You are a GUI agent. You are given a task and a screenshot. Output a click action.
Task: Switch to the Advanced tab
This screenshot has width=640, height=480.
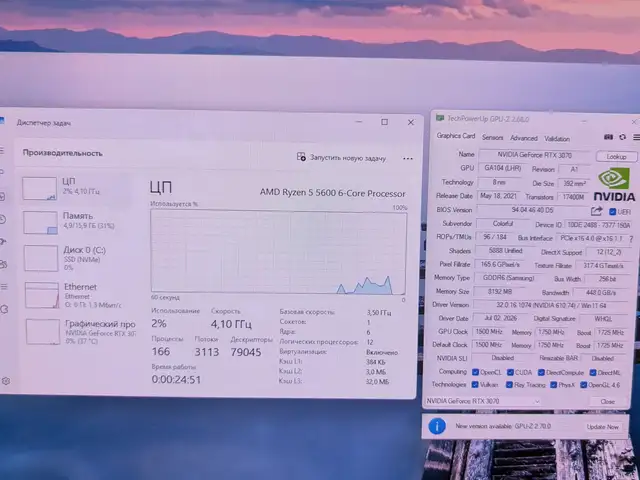pyautogui.click(x=524, y=138)
